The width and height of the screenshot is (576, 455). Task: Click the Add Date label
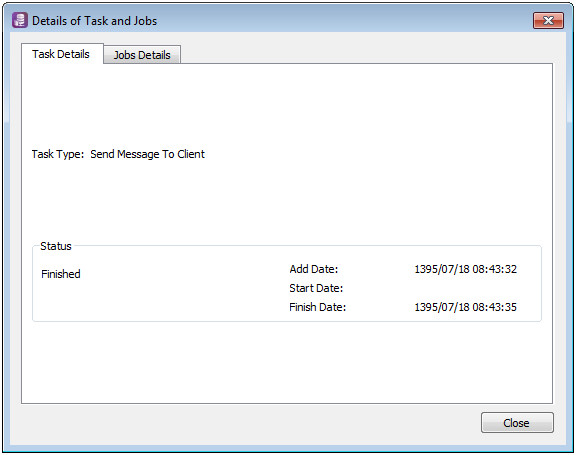coord(313,269)
